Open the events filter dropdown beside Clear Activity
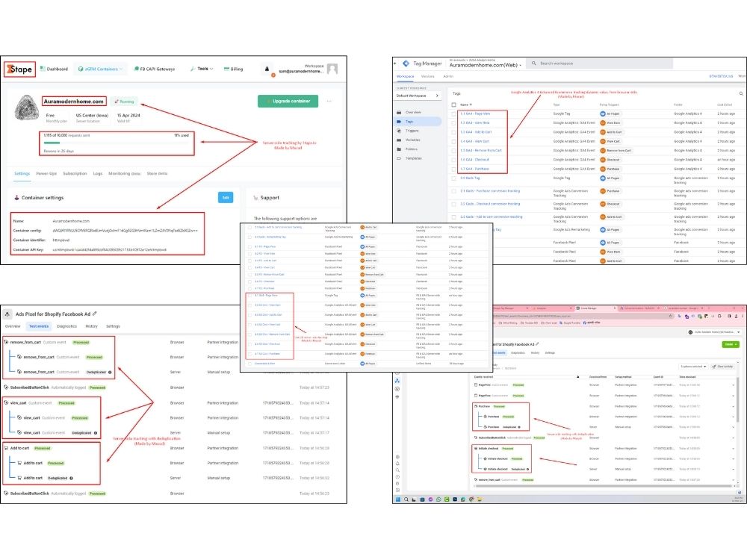This screenshot has width=747, height=560. [x=693, y=367]
